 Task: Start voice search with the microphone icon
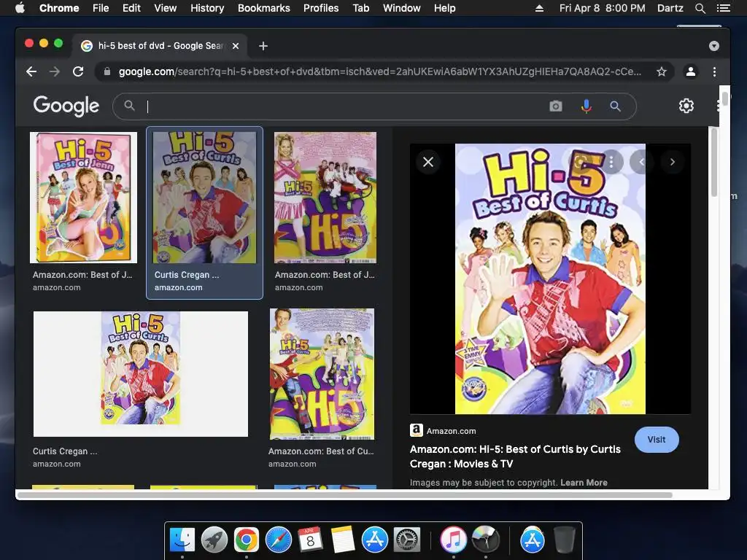click(587, 106)
